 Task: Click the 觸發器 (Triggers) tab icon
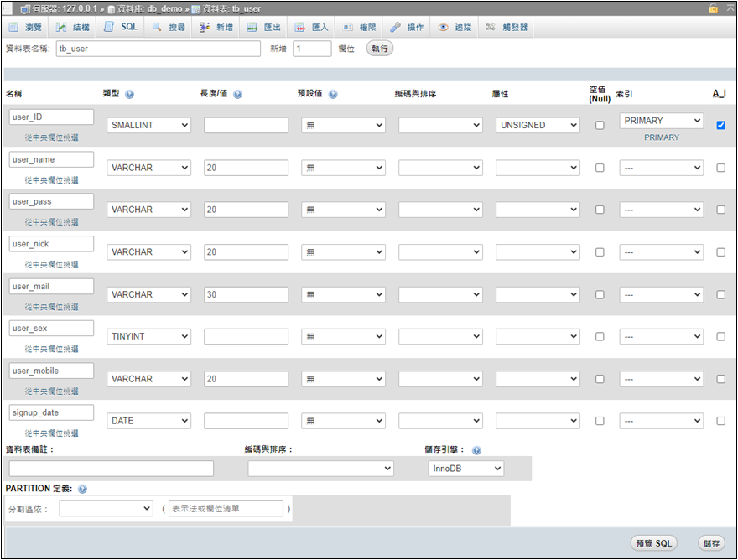click(491, 28)
